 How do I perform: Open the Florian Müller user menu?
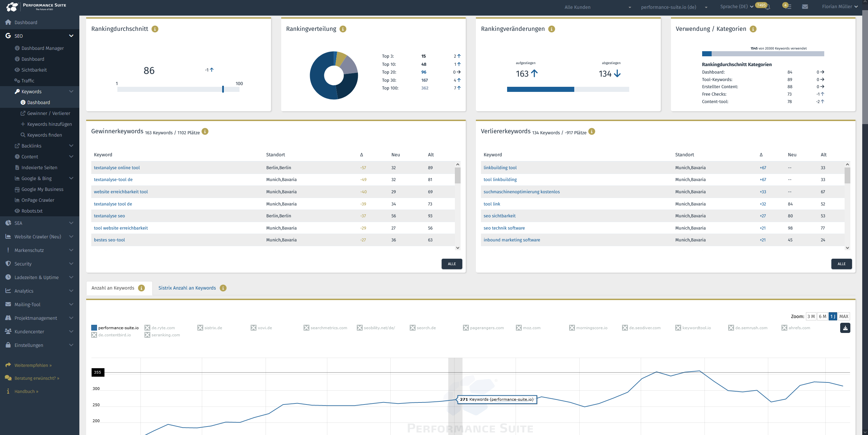pos(839,6)
